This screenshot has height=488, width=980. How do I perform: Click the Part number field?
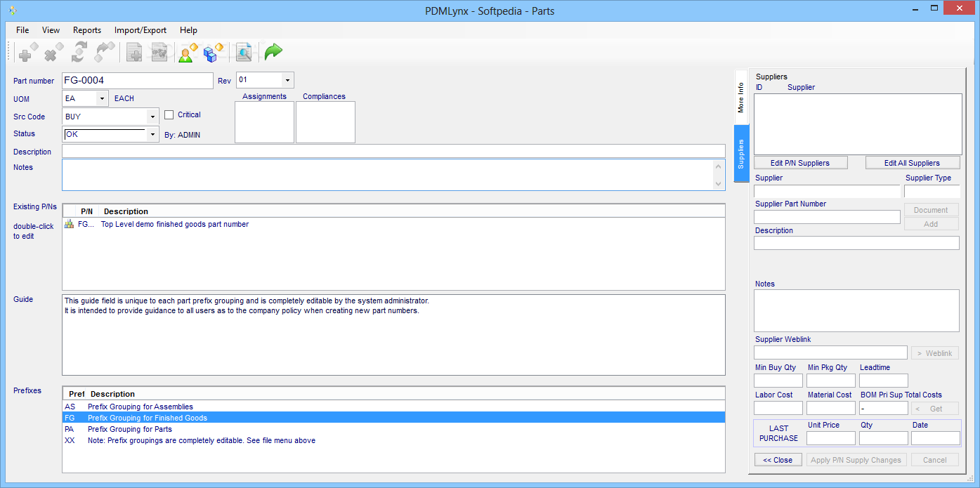[x=137, y=81]
